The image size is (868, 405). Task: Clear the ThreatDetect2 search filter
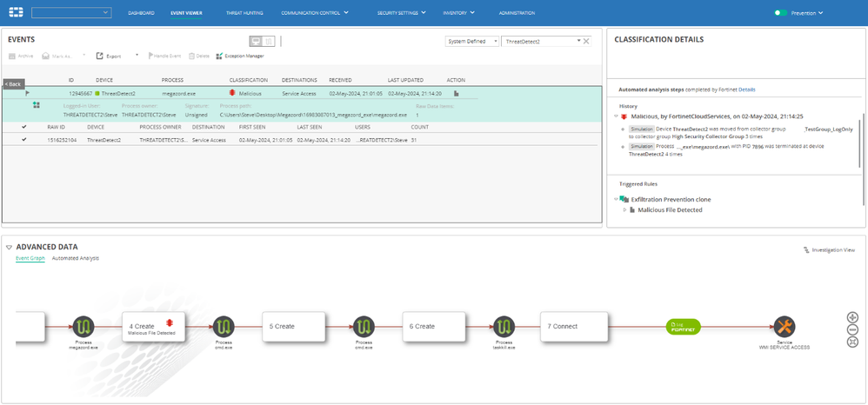[586, 41]
